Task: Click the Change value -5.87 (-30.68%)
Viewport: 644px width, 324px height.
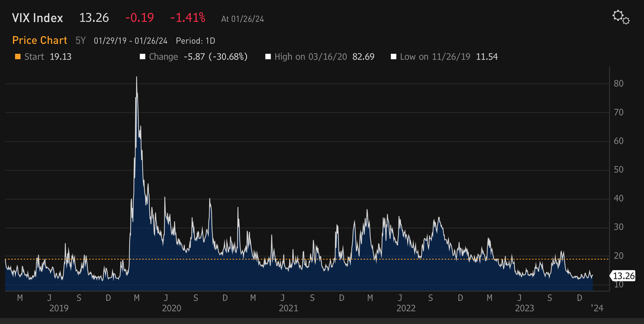Action: [x=216, y=57]
